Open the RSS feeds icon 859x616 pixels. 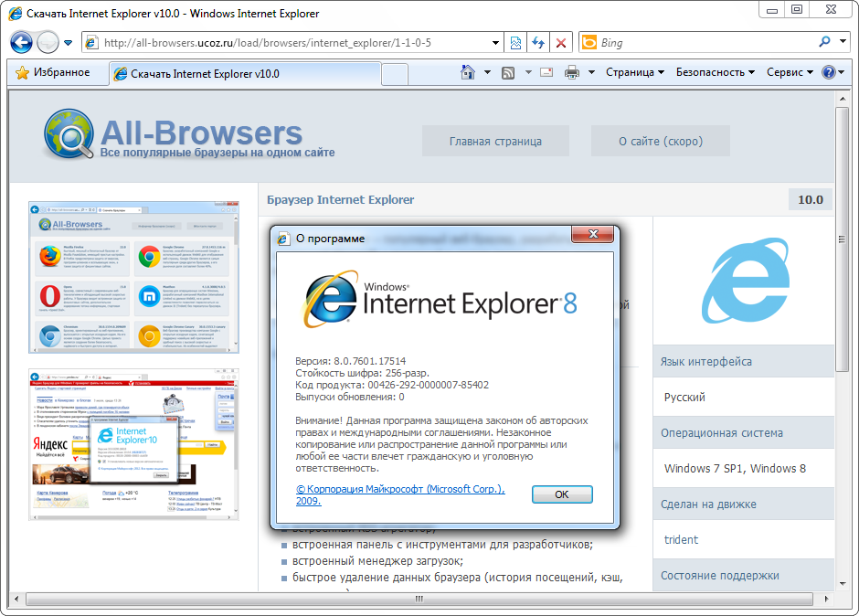click(507, 72)
